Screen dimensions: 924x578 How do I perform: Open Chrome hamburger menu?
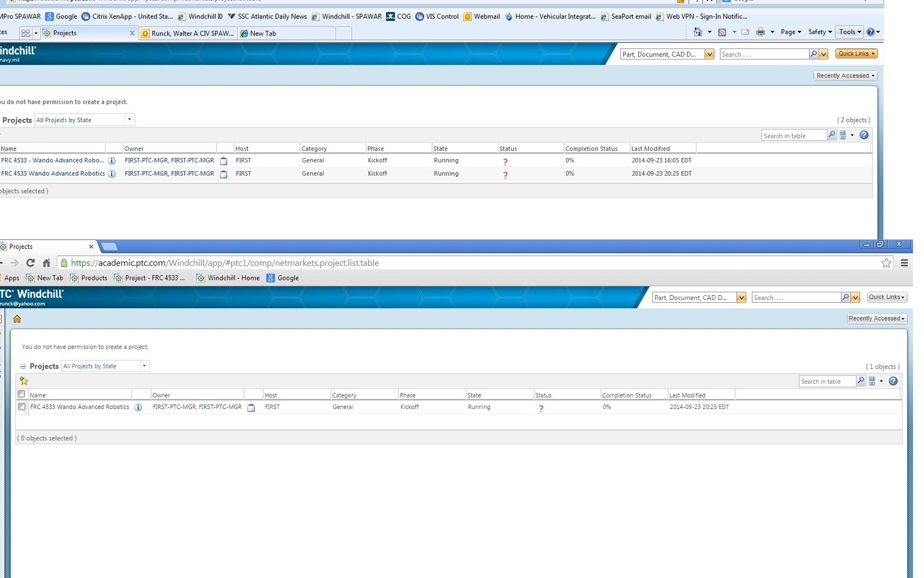click(904, 263)
